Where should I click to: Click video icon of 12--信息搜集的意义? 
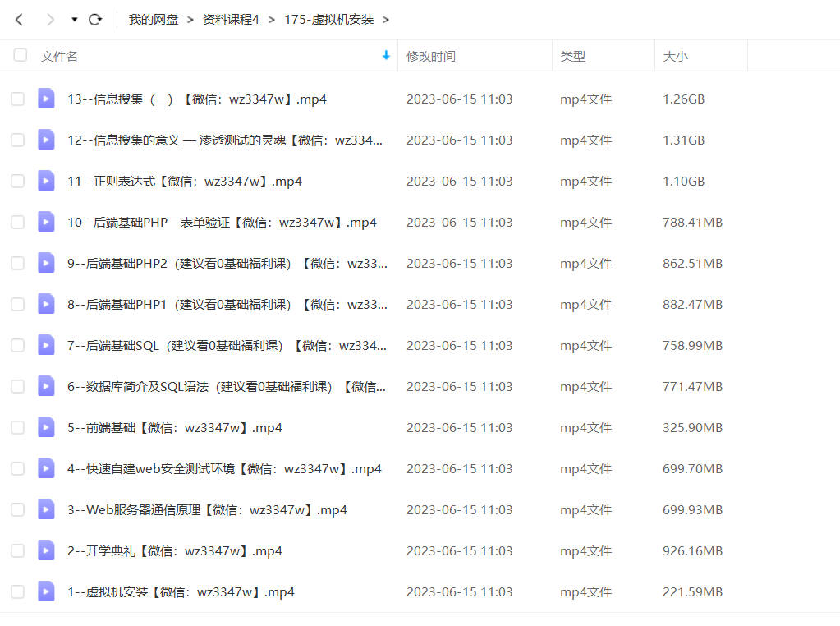46,140
